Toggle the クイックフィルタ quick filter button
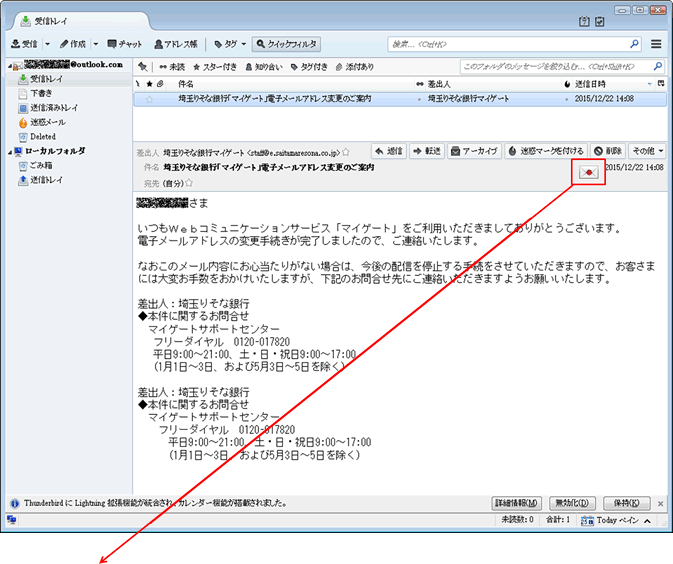 [286, 44]
